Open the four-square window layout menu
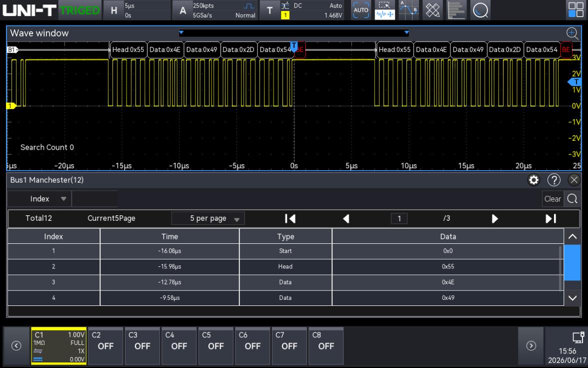The width and height of the screenshot is (588, 368). coord(576,10)
